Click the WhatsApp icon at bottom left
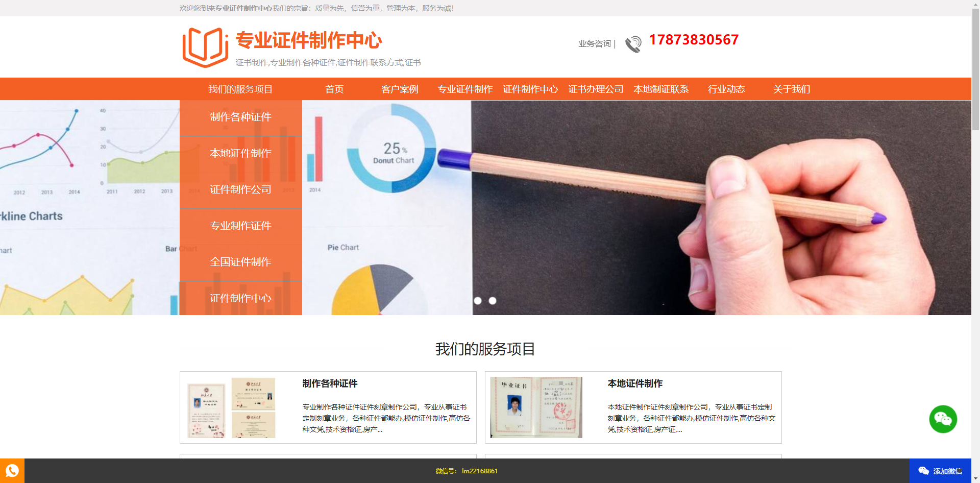 (11, 471)
